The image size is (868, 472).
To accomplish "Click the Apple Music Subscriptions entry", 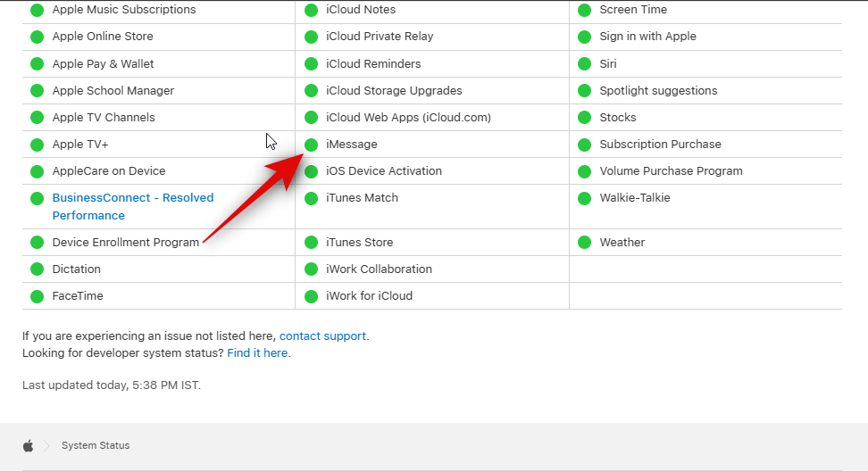I will [x=124, y=10].
